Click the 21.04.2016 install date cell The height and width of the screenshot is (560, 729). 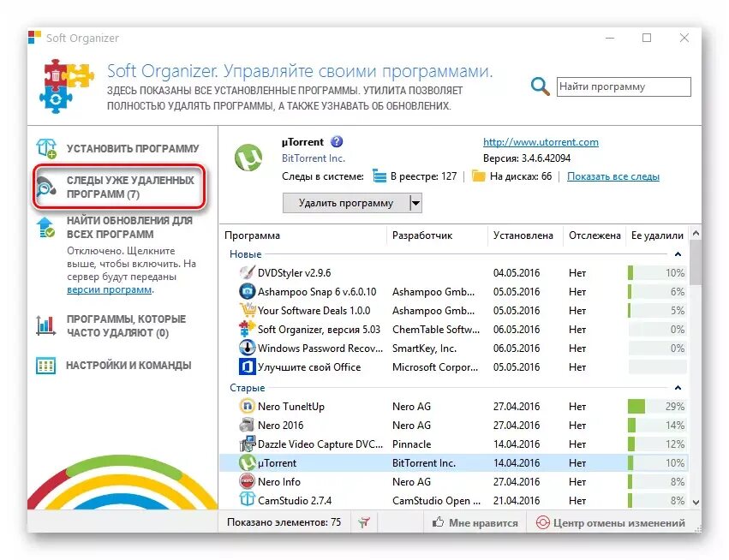(517, 501)
